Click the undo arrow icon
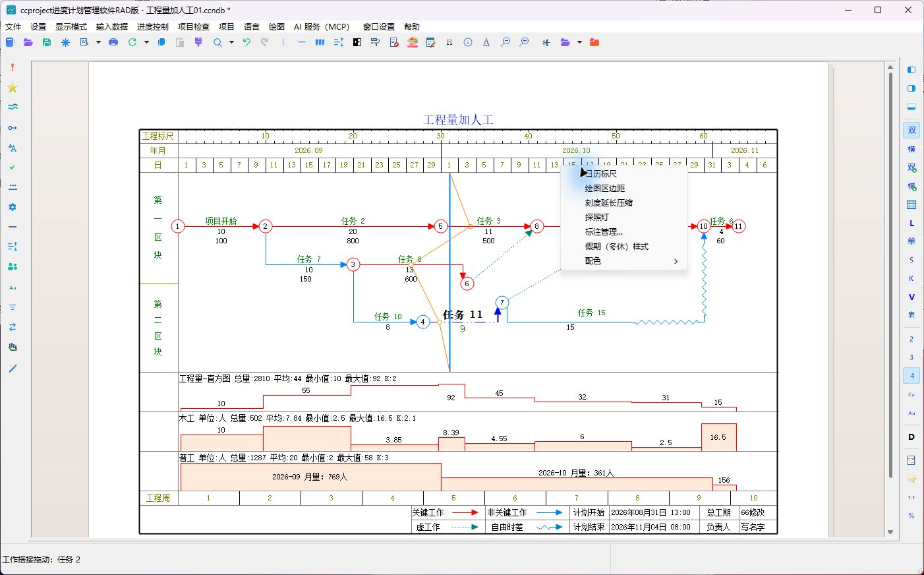Viewport: 924px width, 575px height. 246,42
